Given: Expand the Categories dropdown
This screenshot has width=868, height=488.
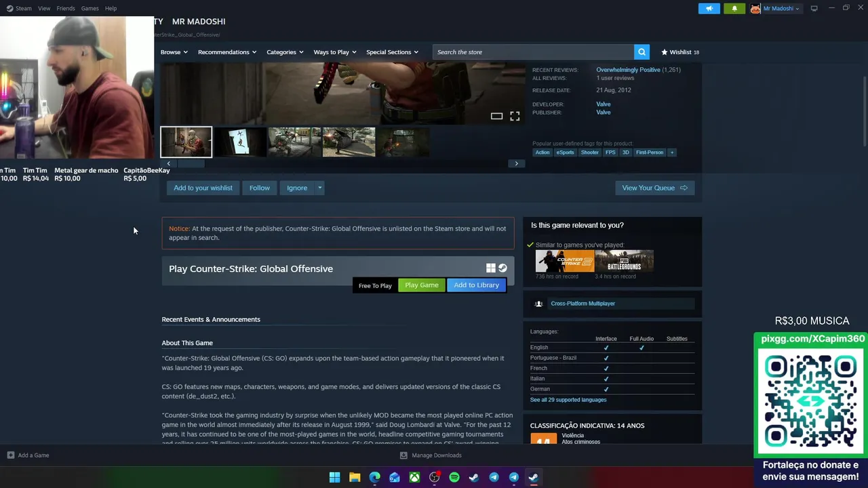Looking at the screenshot, I should click(x=285, y=52).
